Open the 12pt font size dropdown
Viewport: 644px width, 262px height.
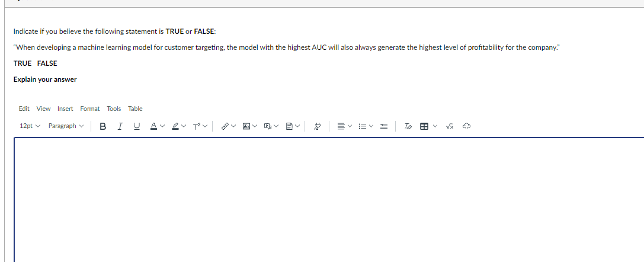point(30,126)
